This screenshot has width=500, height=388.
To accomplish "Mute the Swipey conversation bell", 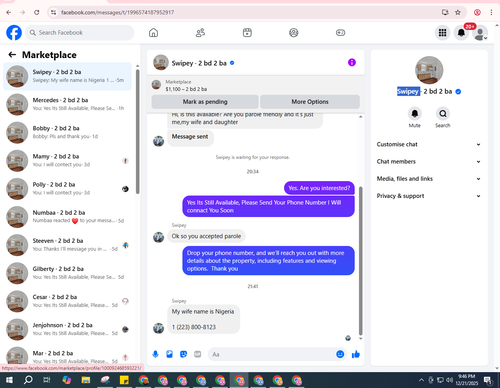I will 415,114.
